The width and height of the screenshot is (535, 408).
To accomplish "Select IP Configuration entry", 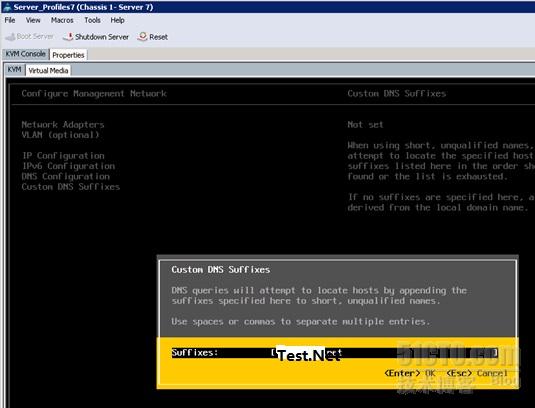I will [63, 156].
